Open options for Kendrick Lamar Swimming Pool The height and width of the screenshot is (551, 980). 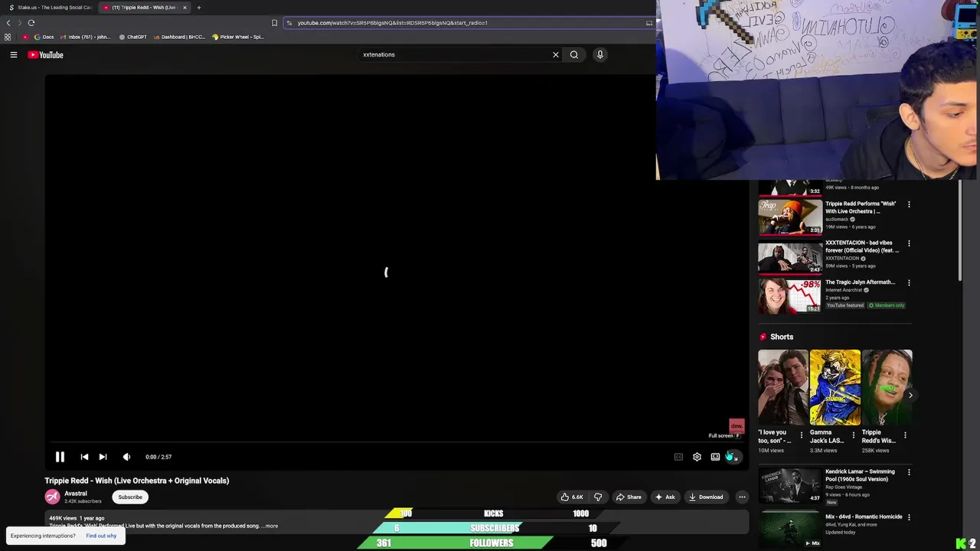(x=909, y=472)
